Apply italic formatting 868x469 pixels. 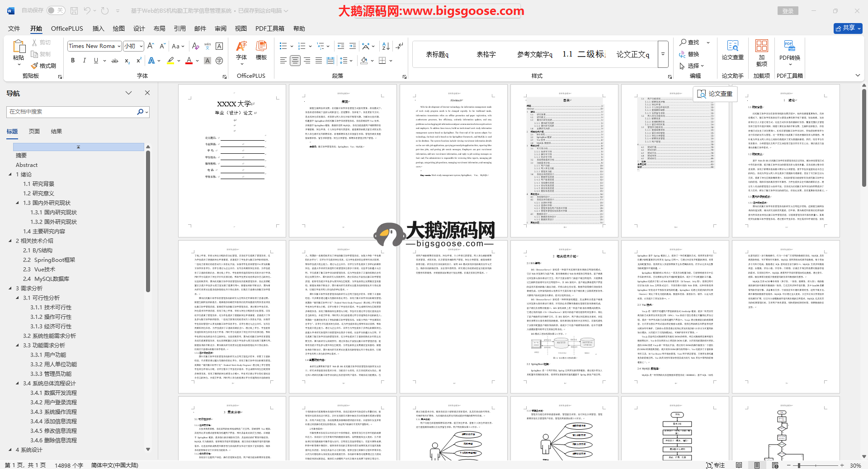click(84, 61)
